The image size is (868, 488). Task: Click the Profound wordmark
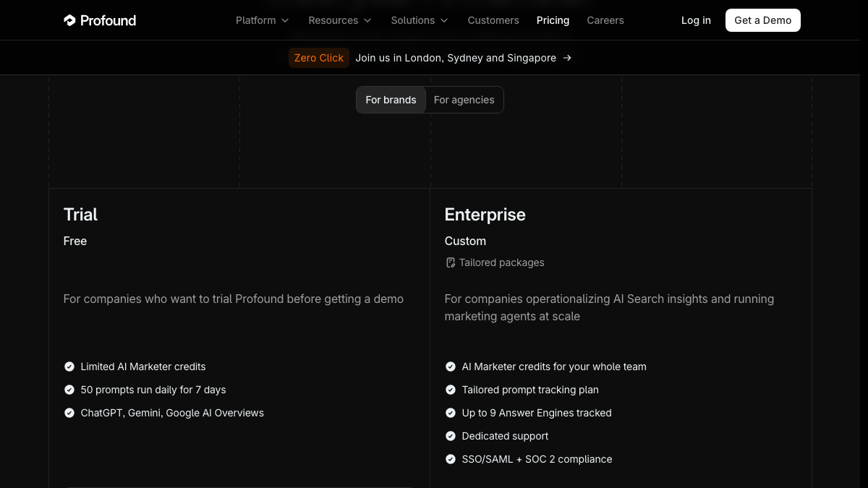(108, 20)
